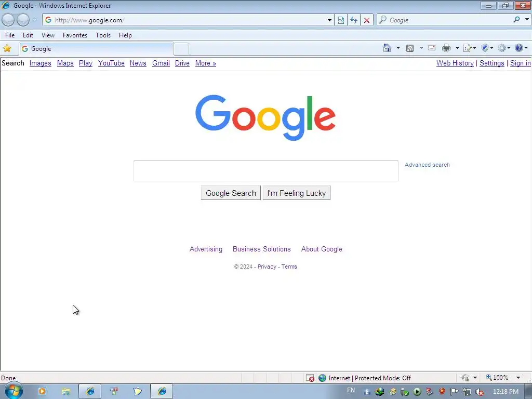Click the Advanced search link
The width and height of the screenshot is (532, 399).
[x=427, y=165]
